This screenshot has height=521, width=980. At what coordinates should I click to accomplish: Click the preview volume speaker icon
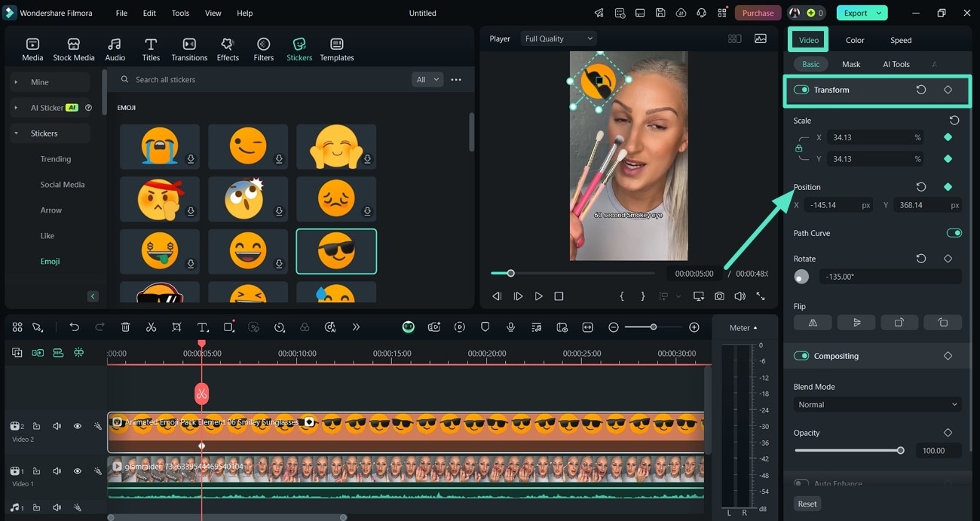point(740,296)
